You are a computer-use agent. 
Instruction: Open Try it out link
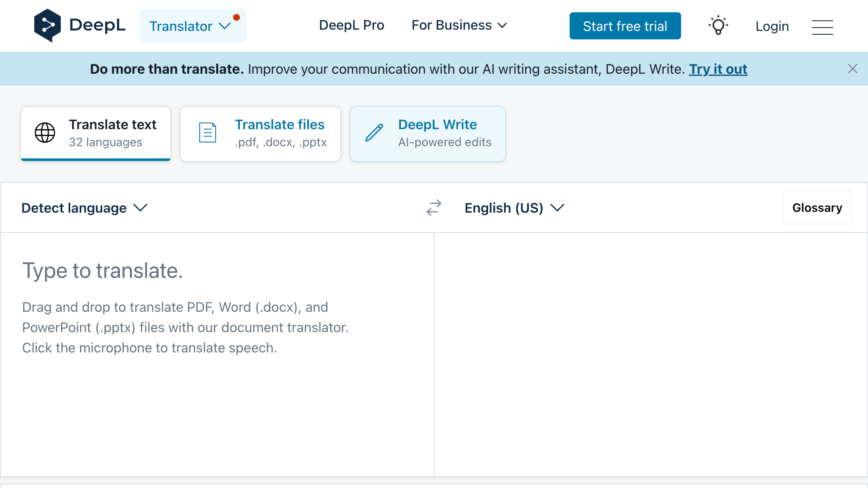click(718, 69)
